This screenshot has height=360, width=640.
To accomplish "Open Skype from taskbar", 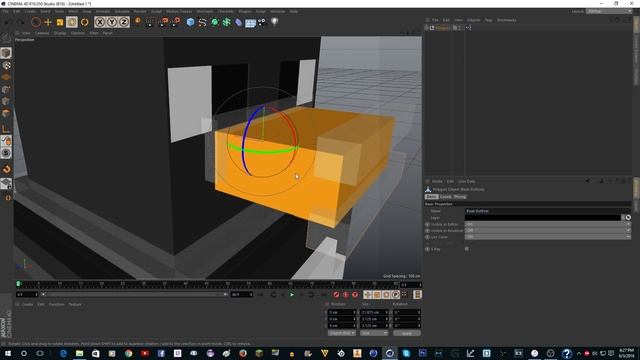I will (x=406, y=353).
